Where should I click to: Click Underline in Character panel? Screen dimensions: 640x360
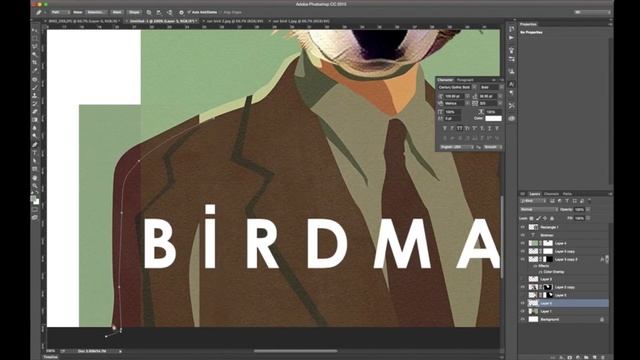(489, 129)
